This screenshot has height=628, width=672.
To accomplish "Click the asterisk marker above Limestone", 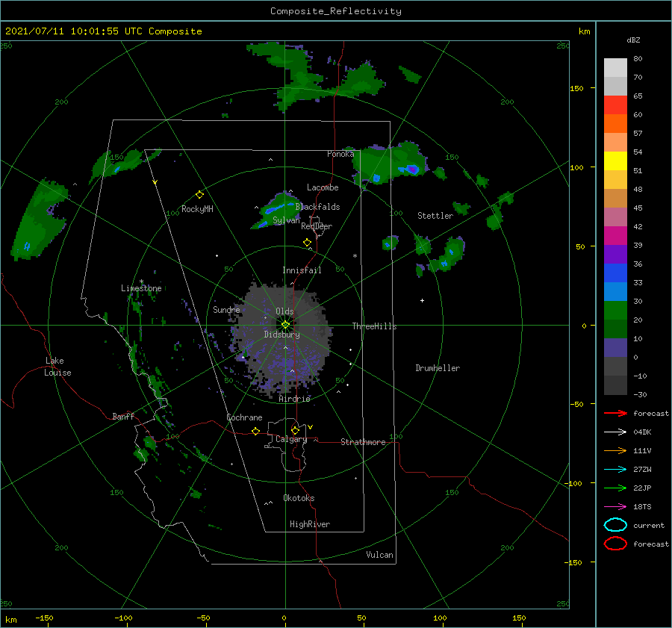I will 141,282.
